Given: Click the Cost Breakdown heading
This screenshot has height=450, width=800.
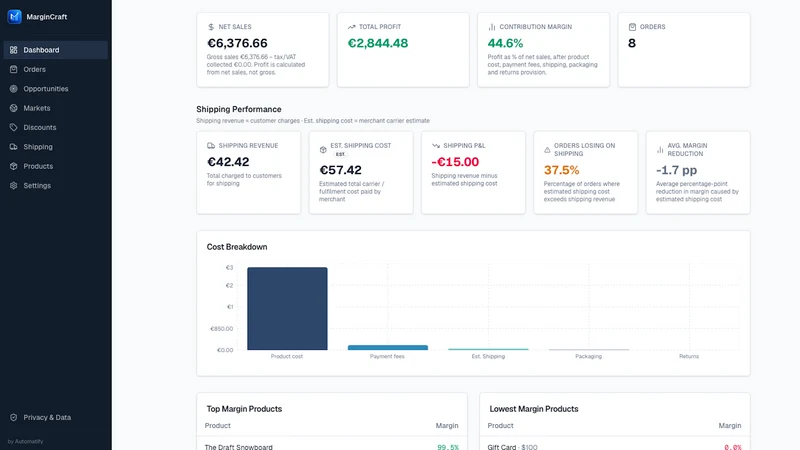Looking at the screenshot, I should click(237, 247).
